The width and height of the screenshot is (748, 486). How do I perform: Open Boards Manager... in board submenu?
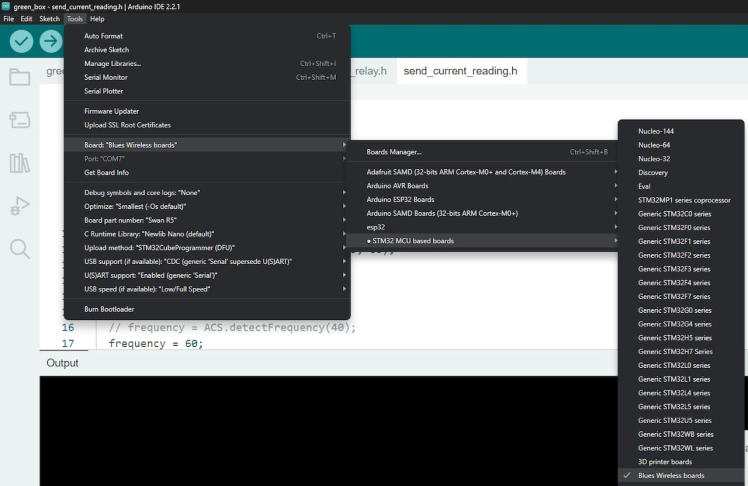pos(482,152)
